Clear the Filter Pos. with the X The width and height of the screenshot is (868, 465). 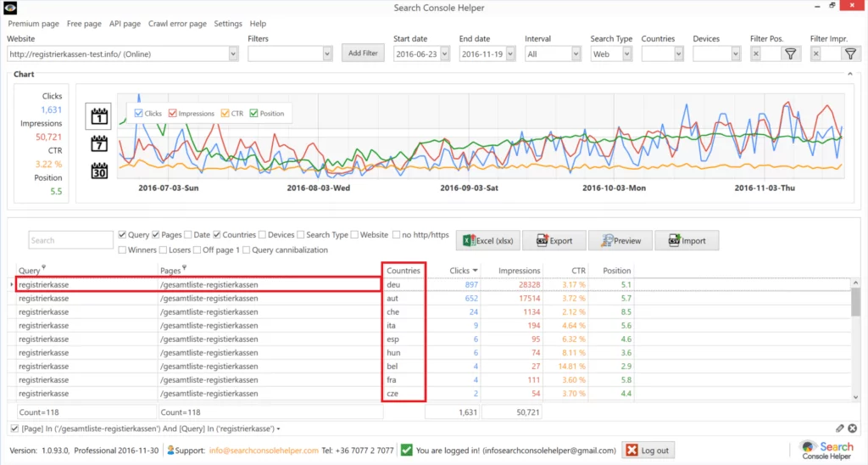(x=756, y=53)
